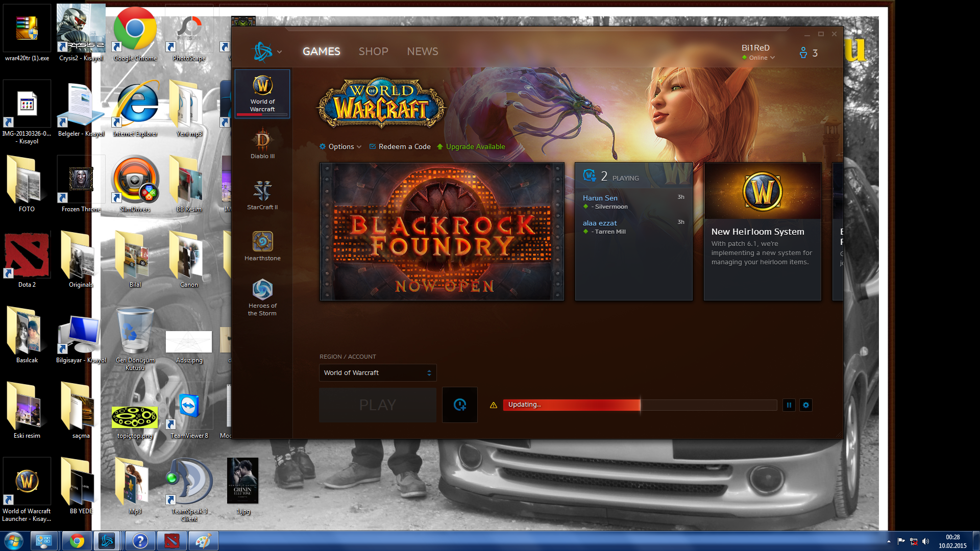The height and width of the screenshot is (551, 980).
Task: Open Google Chrome desktop shortcut
Action: (135, 34)
